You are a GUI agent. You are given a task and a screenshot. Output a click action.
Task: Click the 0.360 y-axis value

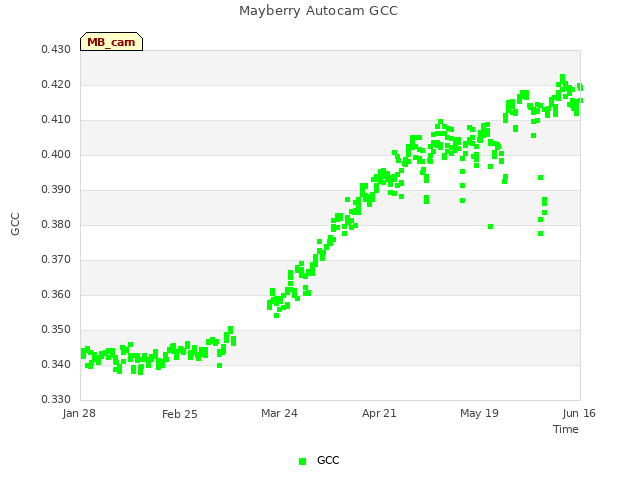point(56,294)
